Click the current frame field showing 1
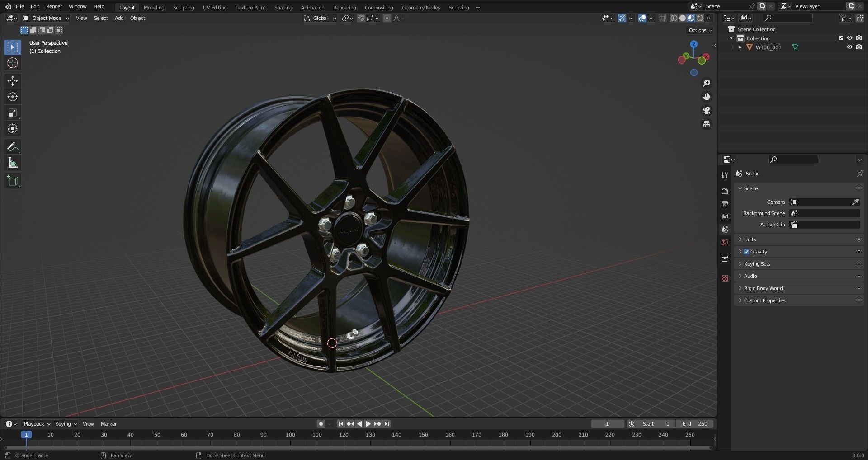The width and height of the screenshot is (868, 460). [x=607, y=423]
